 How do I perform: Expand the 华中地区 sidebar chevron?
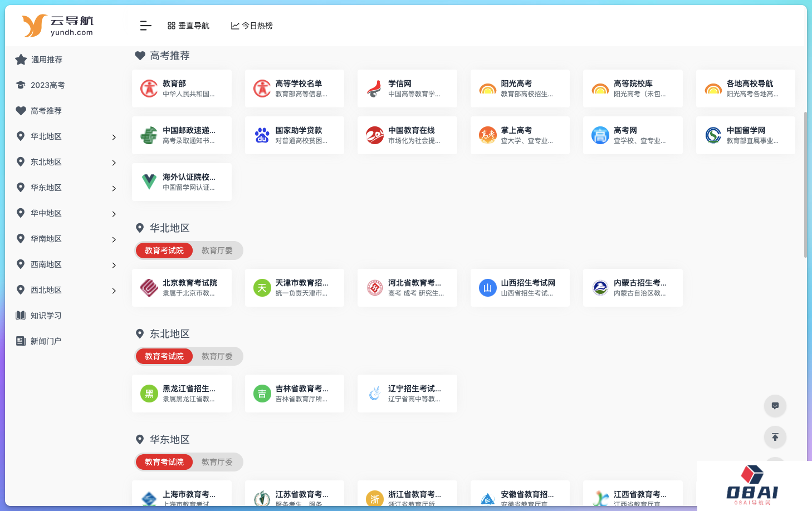point(114,214)
